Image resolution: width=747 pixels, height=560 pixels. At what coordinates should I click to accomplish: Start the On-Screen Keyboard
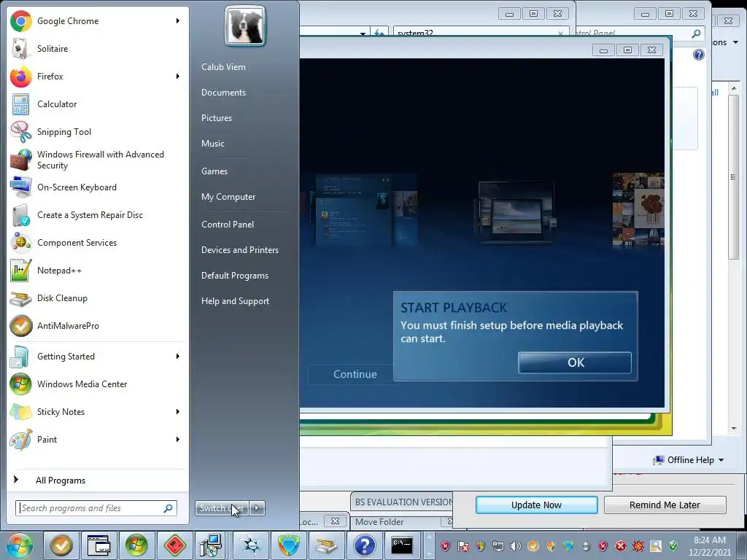97,187
